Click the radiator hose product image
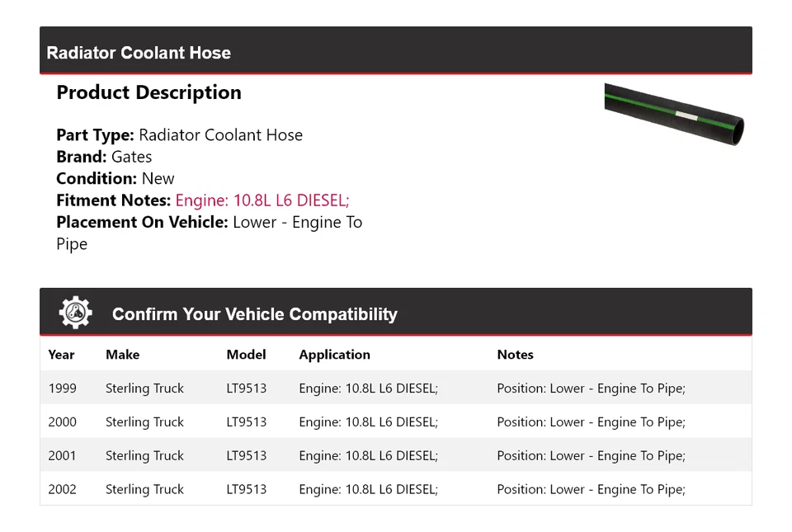This screenshot has width=792, height=532. tap(673, 114)
